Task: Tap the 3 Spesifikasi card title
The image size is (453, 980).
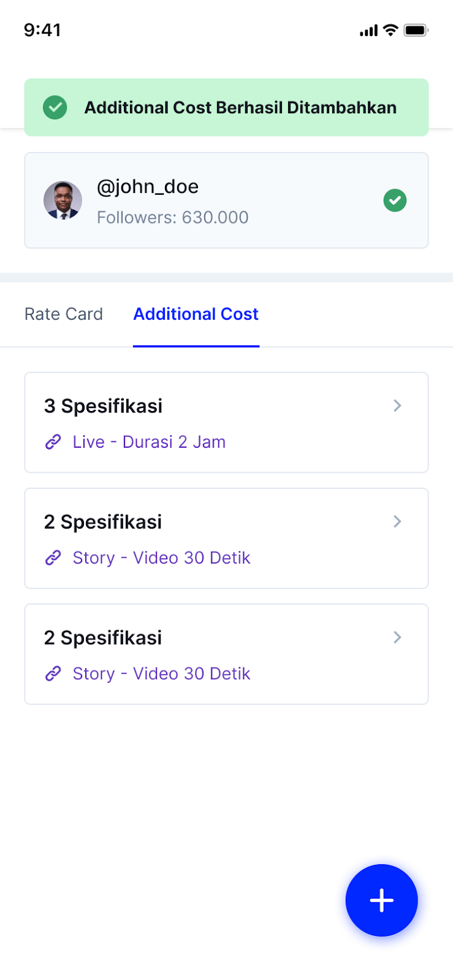Action: tap(103, 405)
